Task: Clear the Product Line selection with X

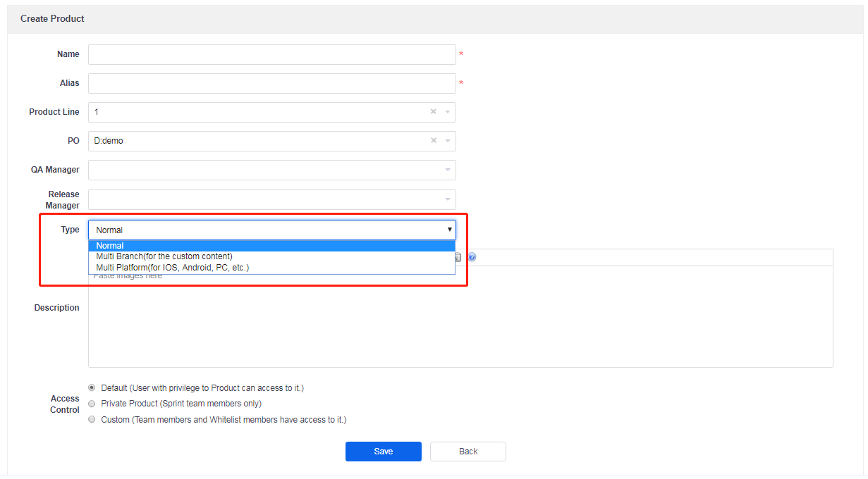Action: point(434,112)
